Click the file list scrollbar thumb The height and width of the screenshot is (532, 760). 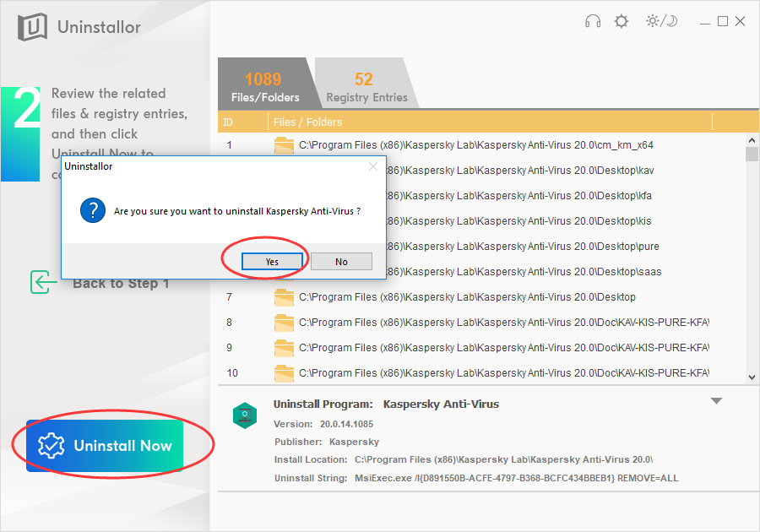coord(752,154)
